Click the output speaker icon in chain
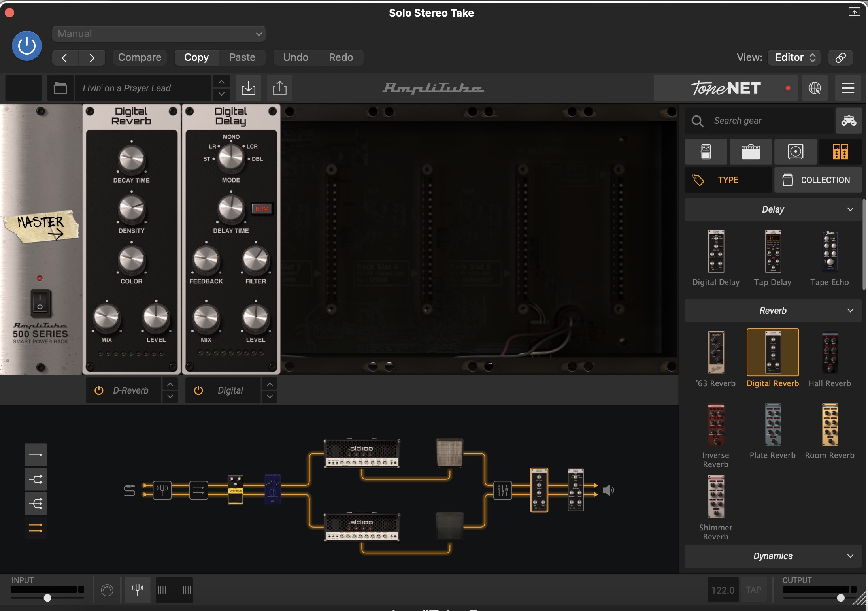868x611 pixels. [x=608, y=490]
